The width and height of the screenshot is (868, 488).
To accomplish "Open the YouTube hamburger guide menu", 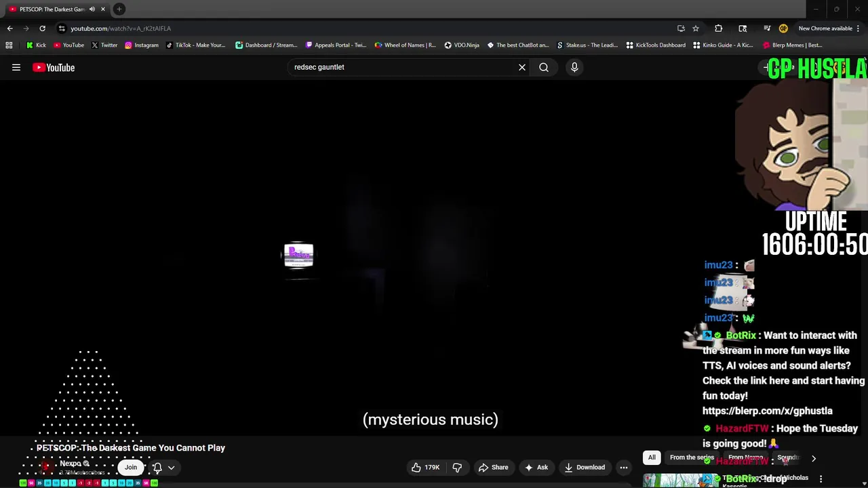I will (16, 67).
